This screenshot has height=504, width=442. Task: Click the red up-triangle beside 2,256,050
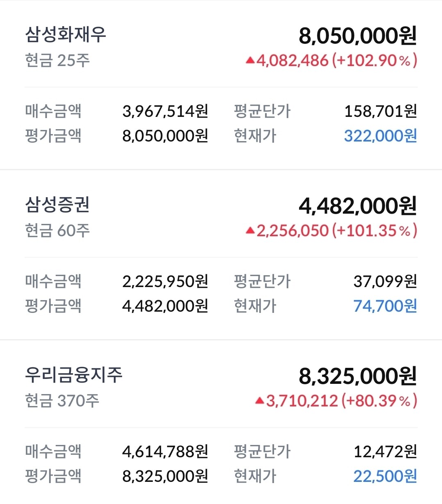coord(250,231)
